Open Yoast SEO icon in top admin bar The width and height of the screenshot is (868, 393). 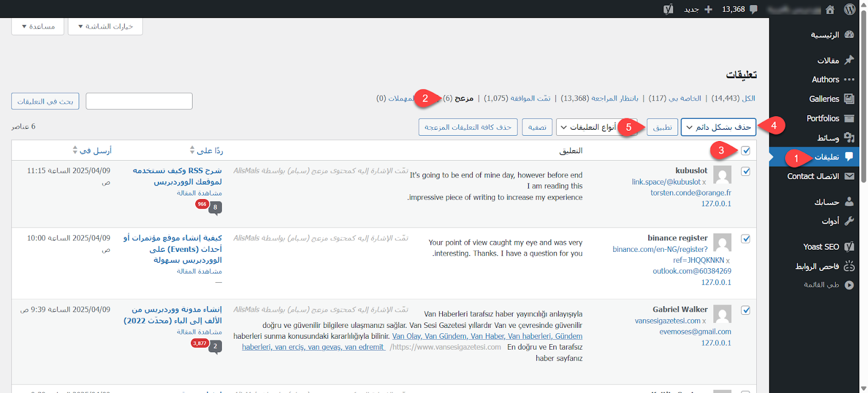(x=668, y=9)
